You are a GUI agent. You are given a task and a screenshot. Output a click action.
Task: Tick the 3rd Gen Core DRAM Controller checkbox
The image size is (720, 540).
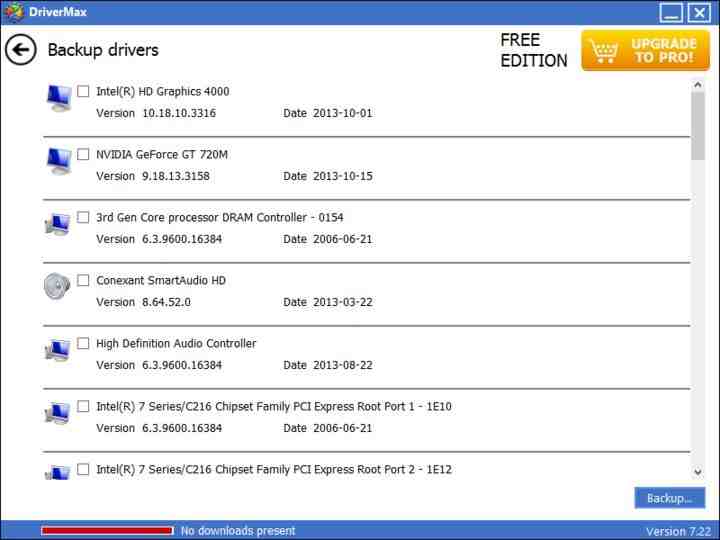coord(83,217)
